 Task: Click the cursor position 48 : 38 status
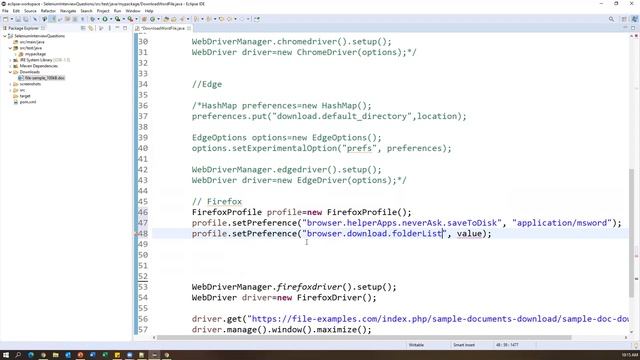point(507,345)
